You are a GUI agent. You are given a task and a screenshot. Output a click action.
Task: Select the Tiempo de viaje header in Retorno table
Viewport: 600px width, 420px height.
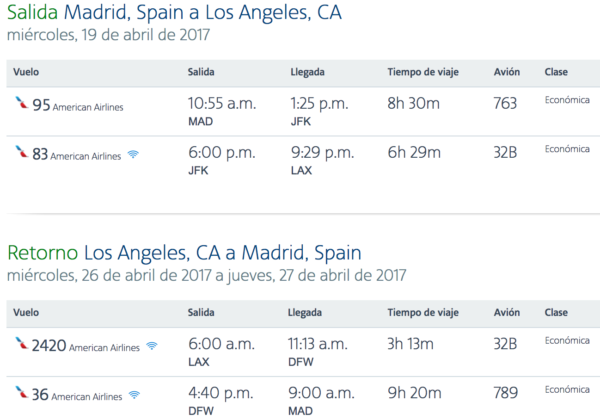click(x=423, y=313)
